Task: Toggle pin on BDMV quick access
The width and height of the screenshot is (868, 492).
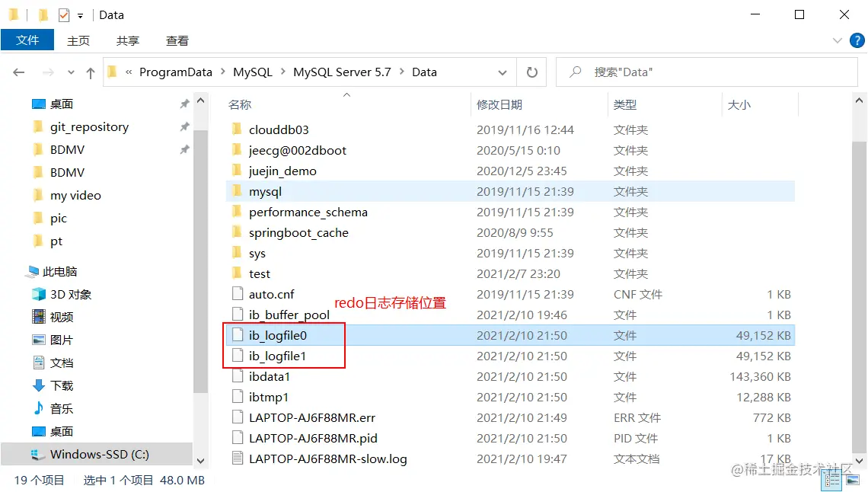Action: point(184,149)
